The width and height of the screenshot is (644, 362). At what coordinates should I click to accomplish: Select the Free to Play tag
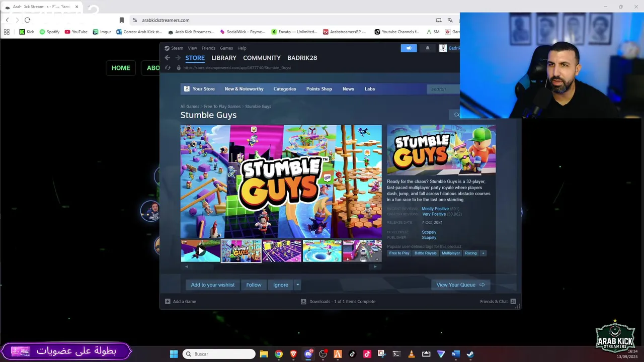[399, 253]
